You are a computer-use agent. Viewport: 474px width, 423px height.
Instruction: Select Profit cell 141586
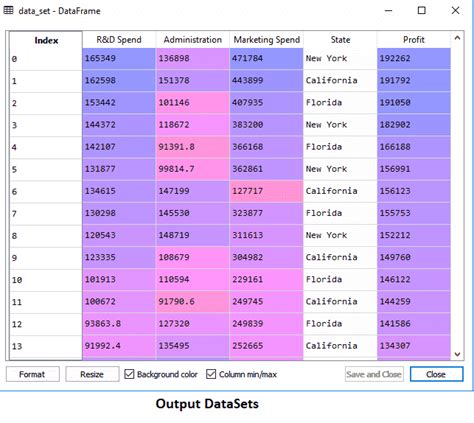click(414, 324)
